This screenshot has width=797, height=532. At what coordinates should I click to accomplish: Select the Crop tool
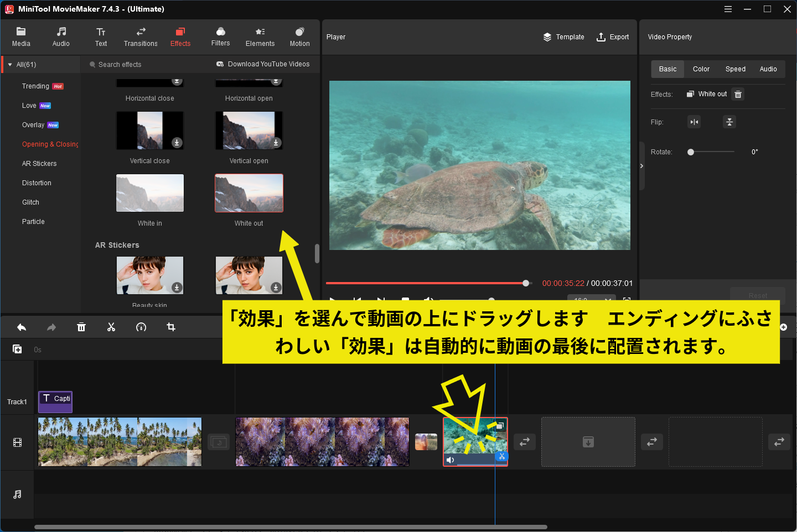click(x=171, y=327)
